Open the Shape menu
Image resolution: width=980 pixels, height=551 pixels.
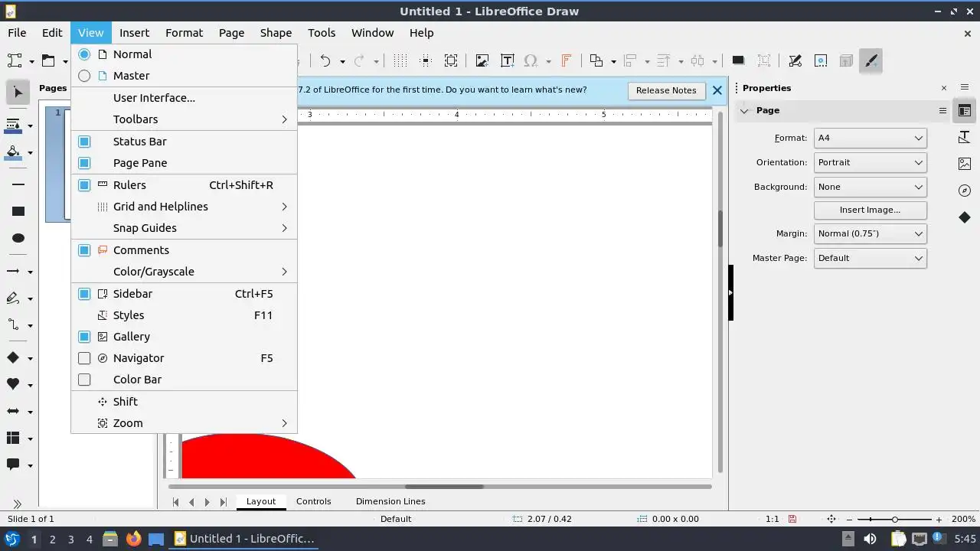[276, 33]
